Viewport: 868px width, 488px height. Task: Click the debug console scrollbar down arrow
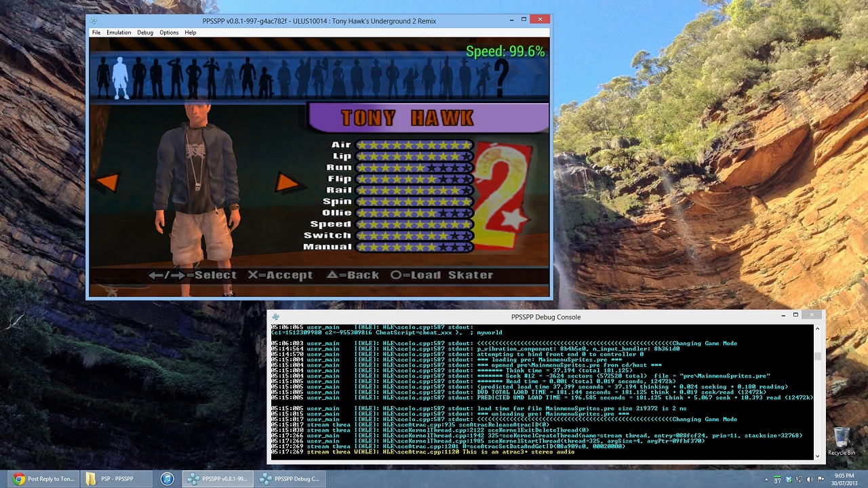click(818, 455)
